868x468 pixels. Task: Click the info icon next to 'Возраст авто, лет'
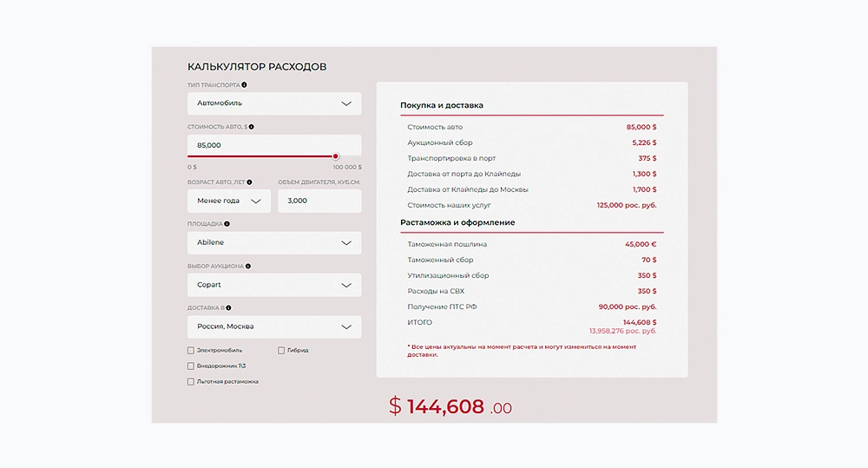click(250, 182)
